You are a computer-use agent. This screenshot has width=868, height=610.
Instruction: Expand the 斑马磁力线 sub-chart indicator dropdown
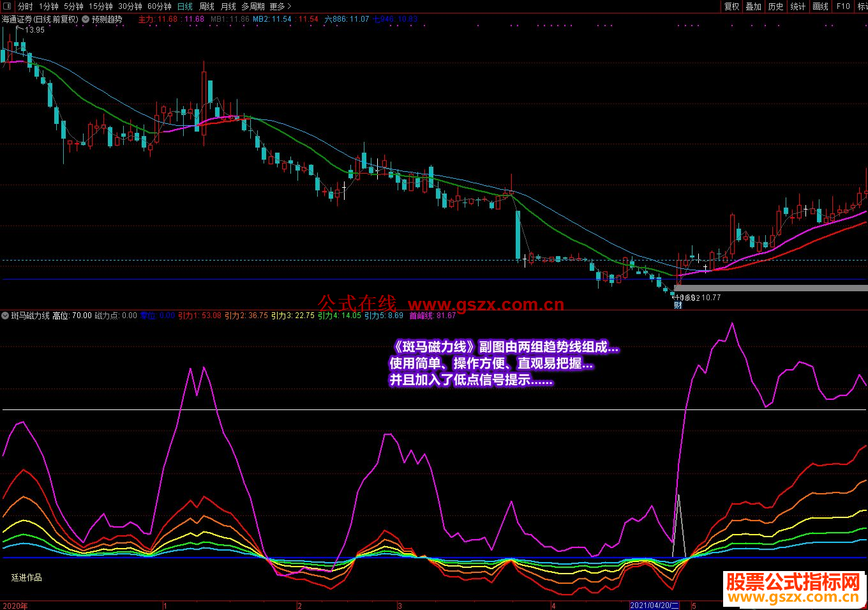(x=5, y=316)
